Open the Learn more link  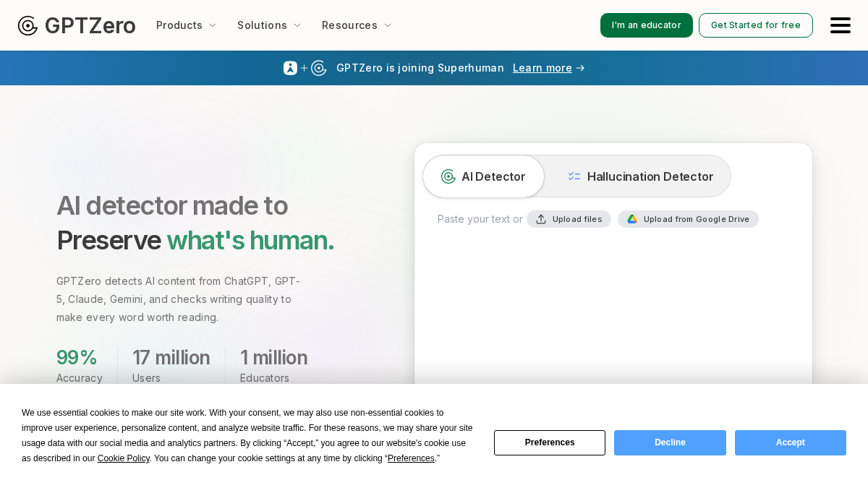pyautogui.click(x=542, y=68)
